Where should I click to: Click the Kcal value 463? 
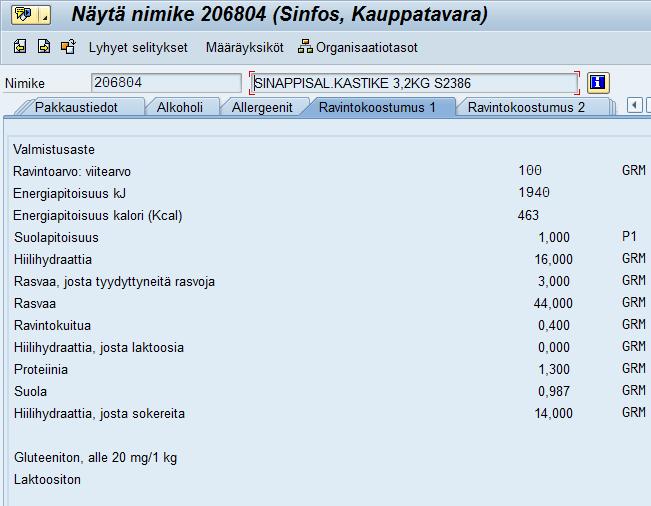529,215
